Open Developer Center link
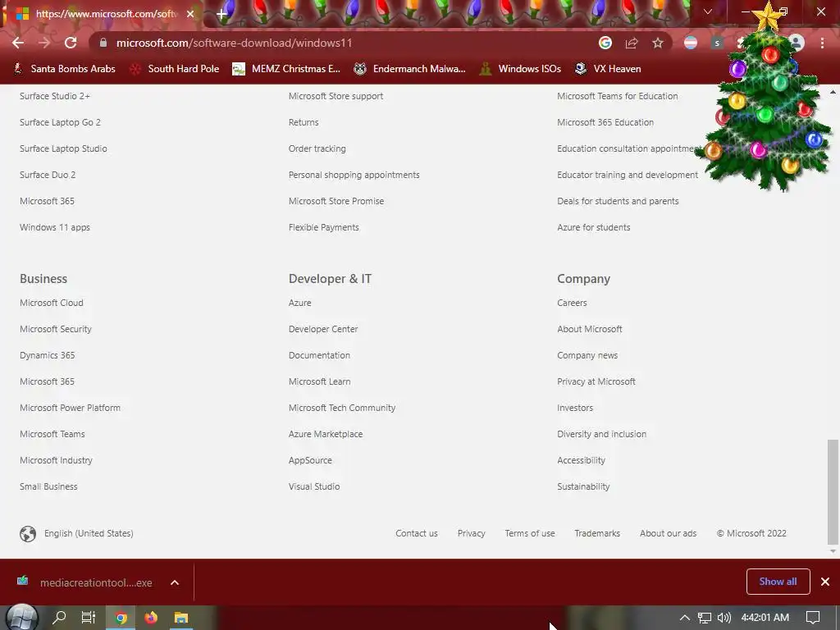840x630 pixels. pos(323,330)
